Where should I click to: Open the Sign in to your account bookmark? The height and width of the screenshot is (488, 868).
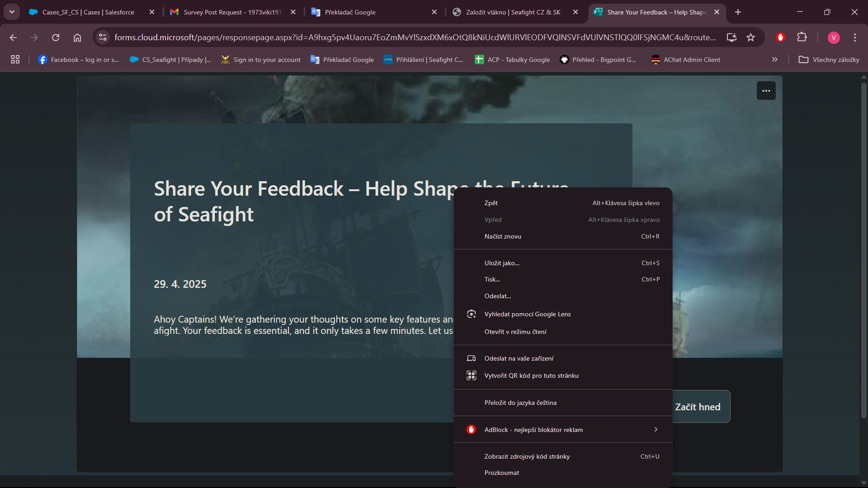[261, 60]
